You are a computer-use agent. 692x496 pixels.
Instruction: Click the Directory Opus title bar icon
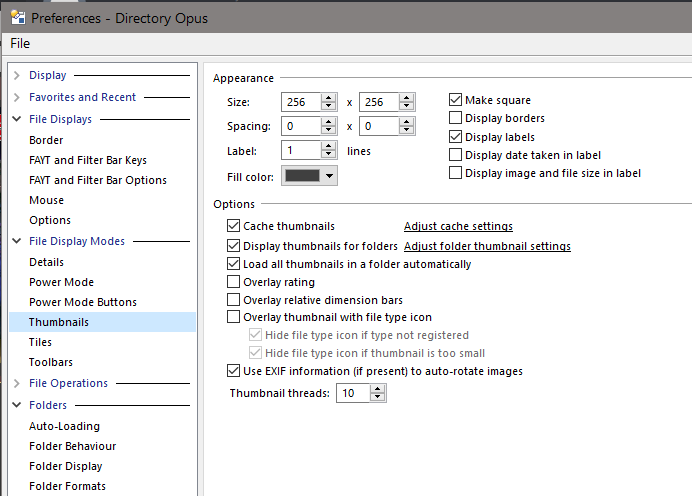point(17,17)
